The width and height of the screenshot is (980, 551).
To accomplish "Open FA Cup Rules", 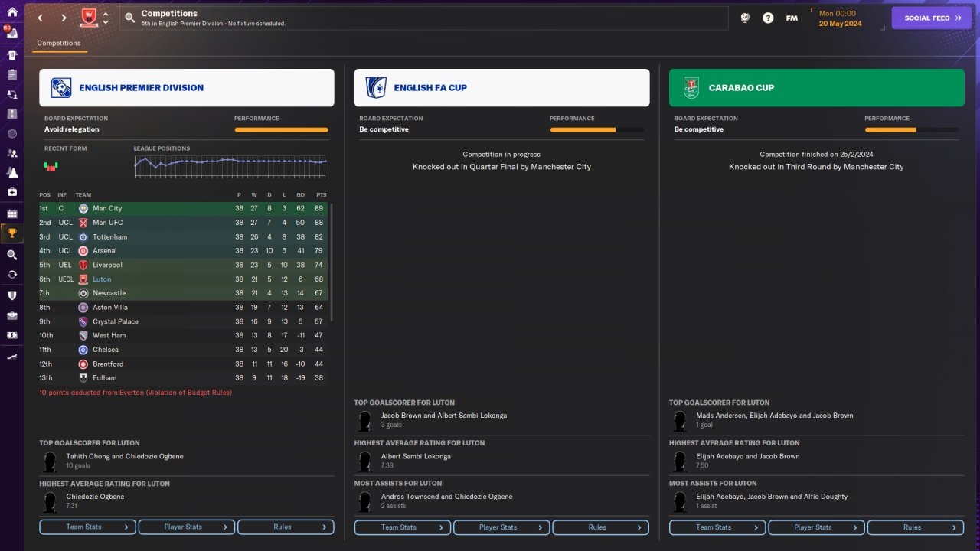I will (600, 527).
